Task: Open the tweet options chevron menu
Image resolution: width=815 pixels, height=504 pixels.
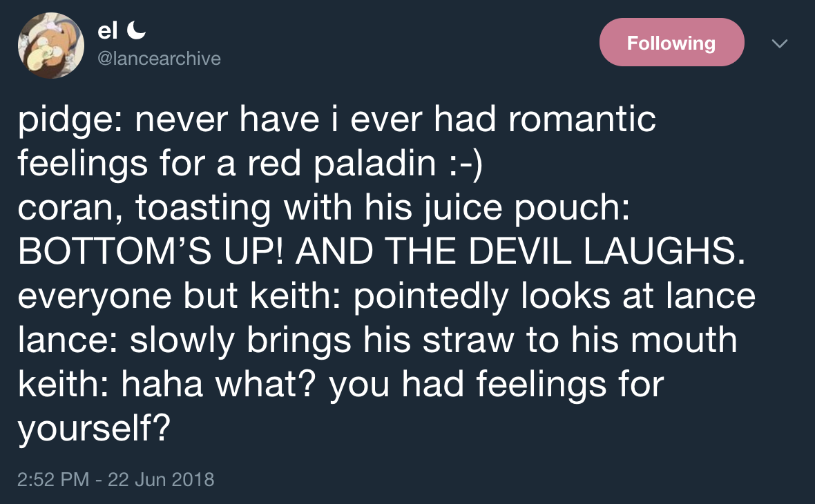Action: click(x=779, y=43)
